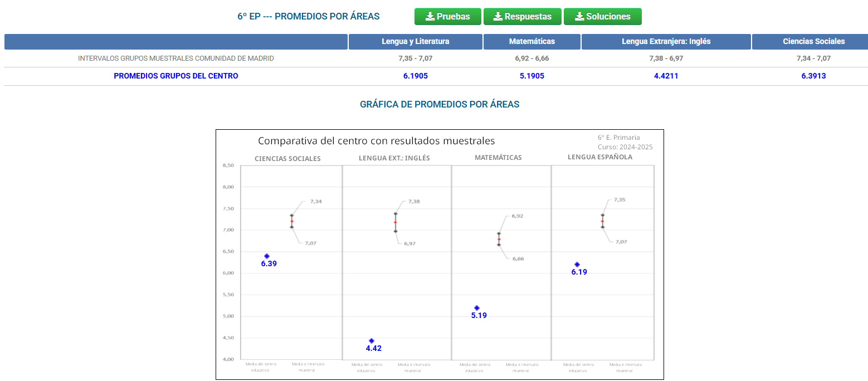Viewport: 868px width, 381px height.
Task: Click the 7,35 - 7,07 interval cell
Action: coord(415,58)
